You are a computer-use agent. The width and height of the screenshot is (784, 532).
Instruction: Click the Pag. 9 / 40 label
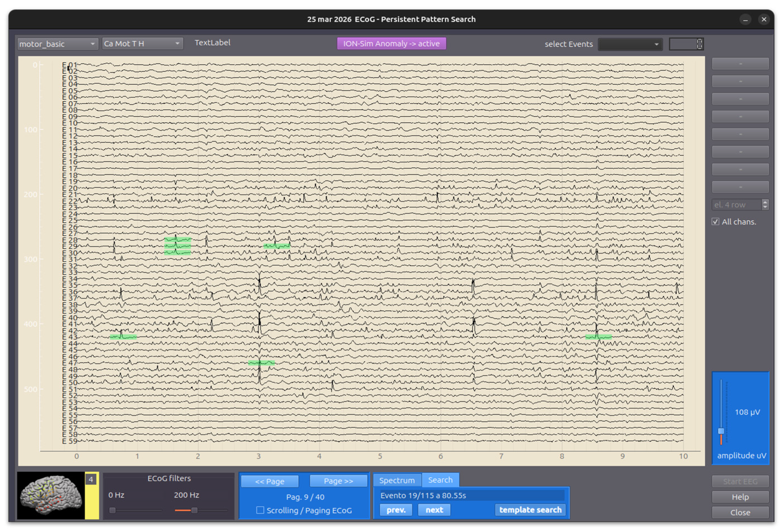[305, 497]
